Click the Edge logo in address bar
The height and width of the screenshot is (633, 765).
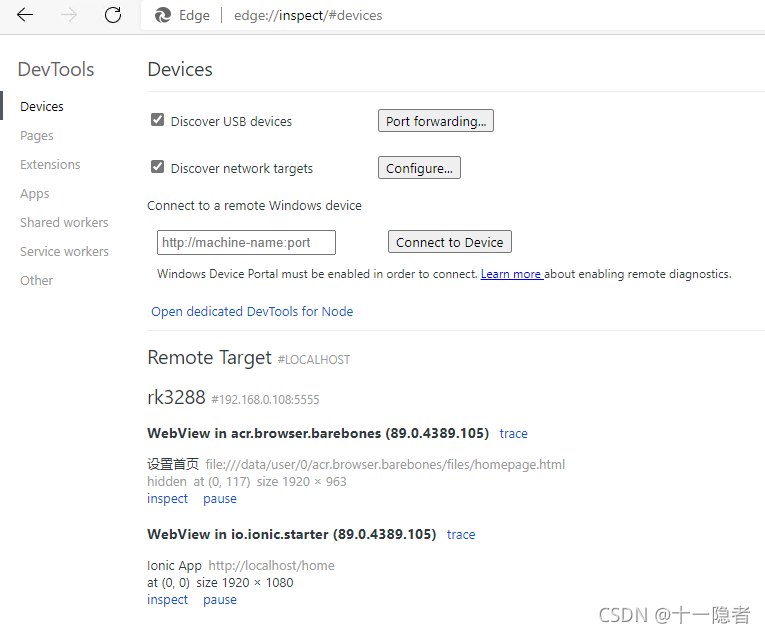tap(163, 16)
